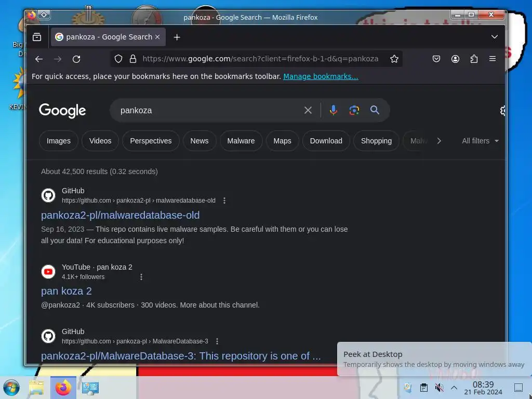Click the Firefox taskbar button
This screenshot has height=399, width=532.
(x=63, y=388)
